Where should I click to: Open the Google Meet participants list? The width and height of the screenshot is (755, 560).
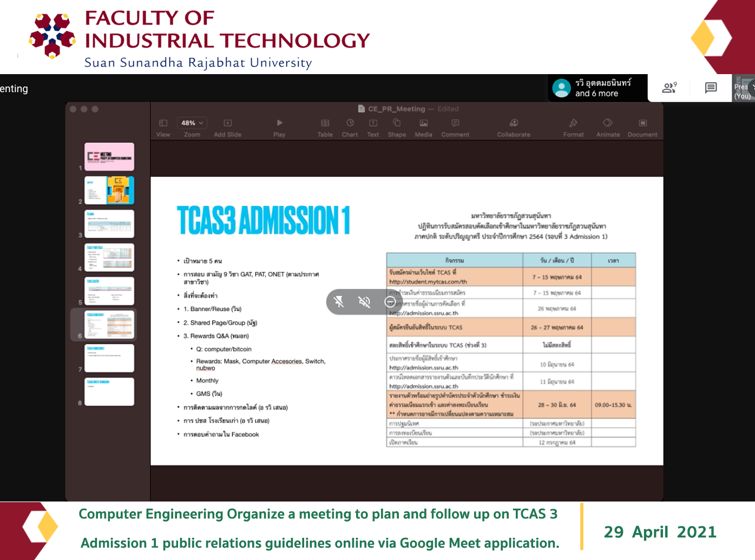[x=669, y=88]
